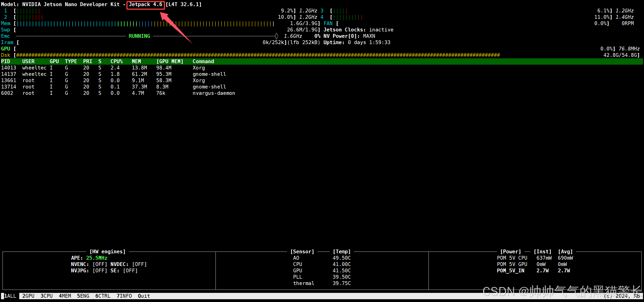Open the 6CTRL control tab
The height and width of the screenshot is (302, 644).
click(x=103, y=296)
